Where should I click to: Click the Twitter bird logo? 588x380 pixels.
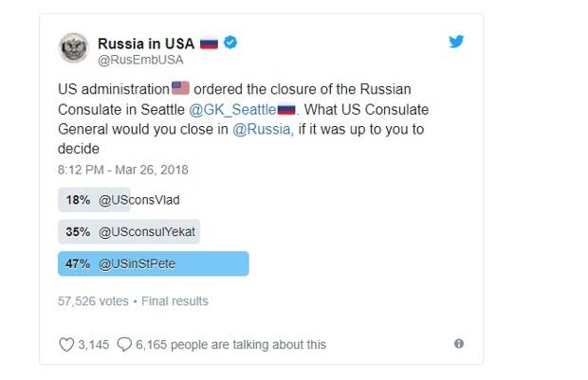click(x=456, y=42)
